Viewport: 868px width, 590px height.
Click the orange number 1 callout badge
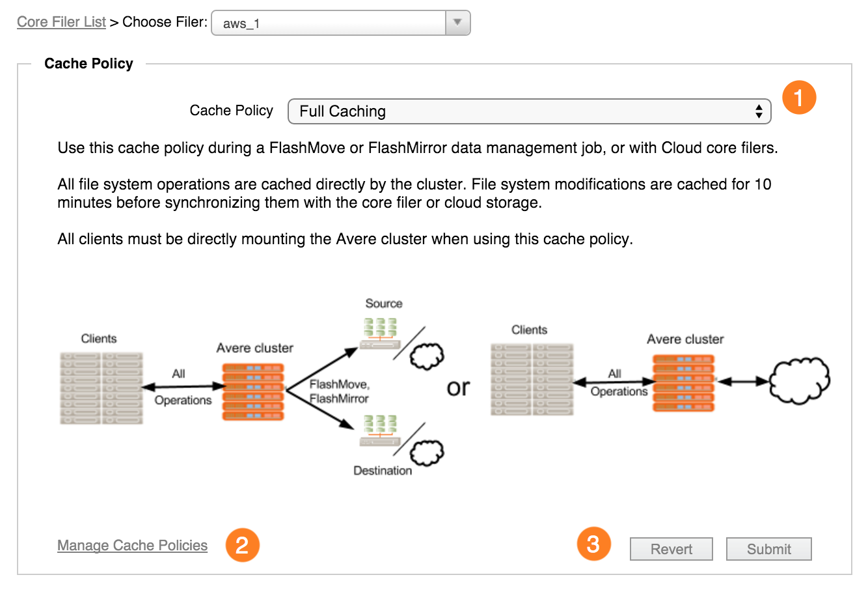coord(798,98)
